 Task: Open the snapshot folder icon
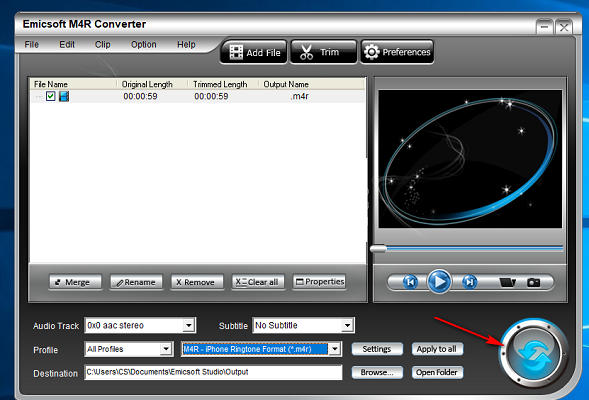click(x=507, y=282)
